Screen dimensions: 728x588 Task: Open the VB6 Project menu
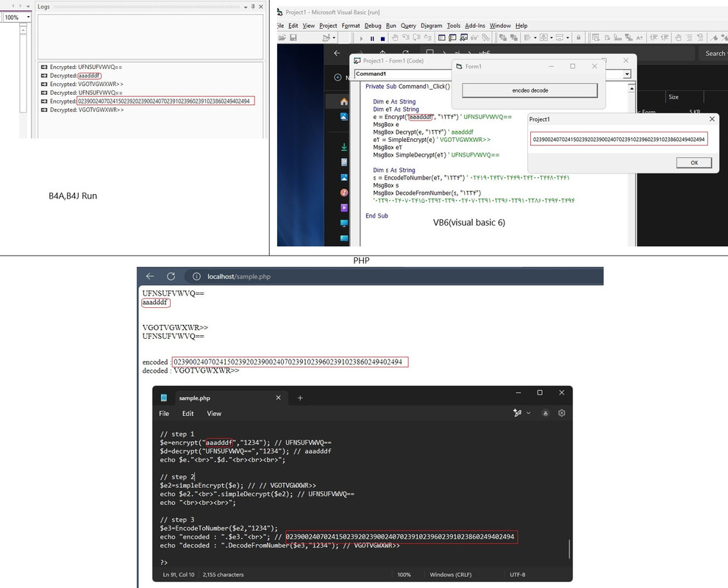[x=328, y=26]
